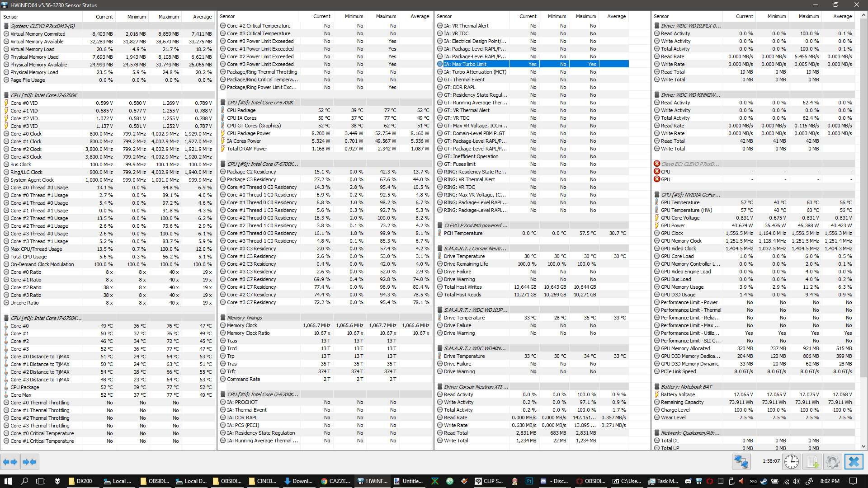
Task: Select the Core #0 VID row
Action: coord(108,103)
